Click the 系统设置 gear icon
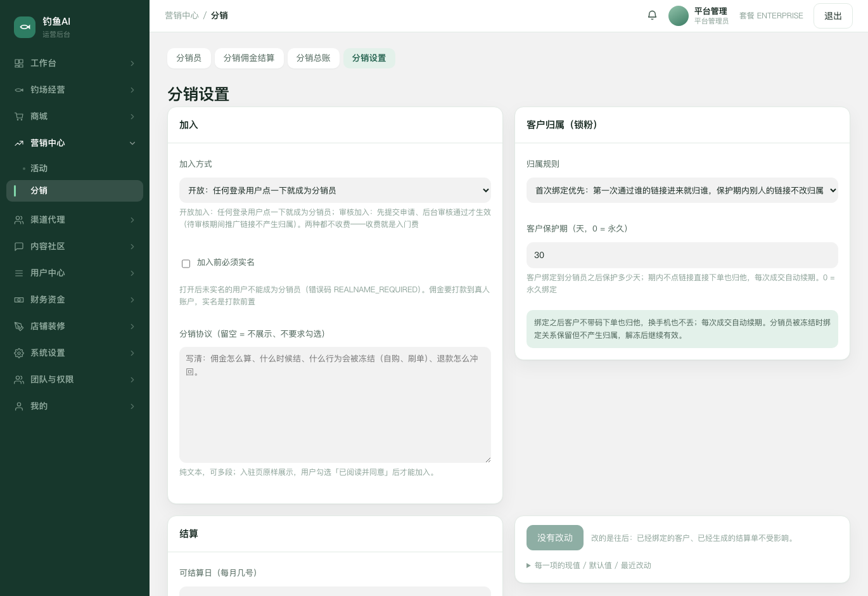 pos(19,353)
